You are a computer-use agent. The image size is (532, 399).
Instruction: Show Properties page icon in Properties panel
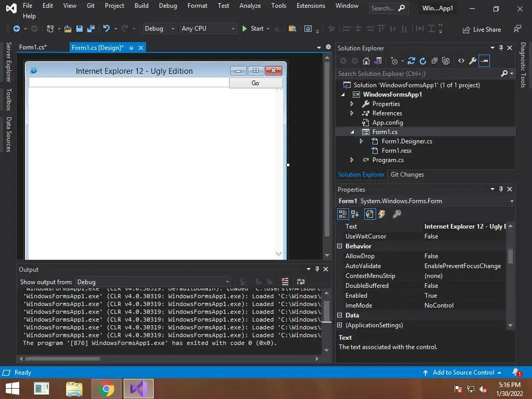(x=369, y=214)
